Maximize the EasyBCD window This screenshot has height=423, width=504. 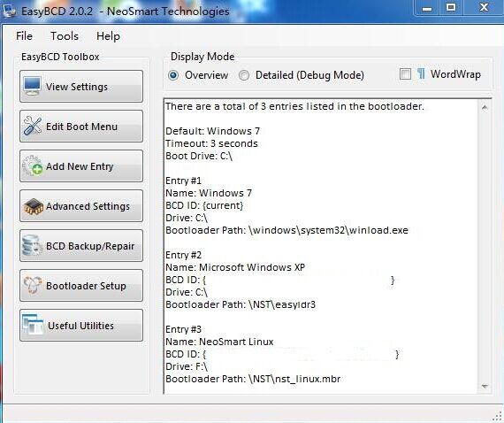tap(451, 8)
